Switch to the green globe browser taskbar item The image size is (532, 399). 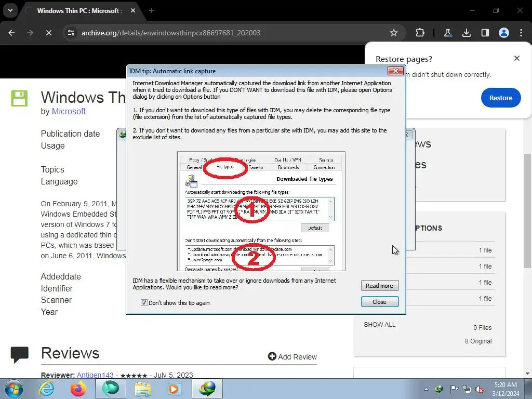(x=111, y=389)
